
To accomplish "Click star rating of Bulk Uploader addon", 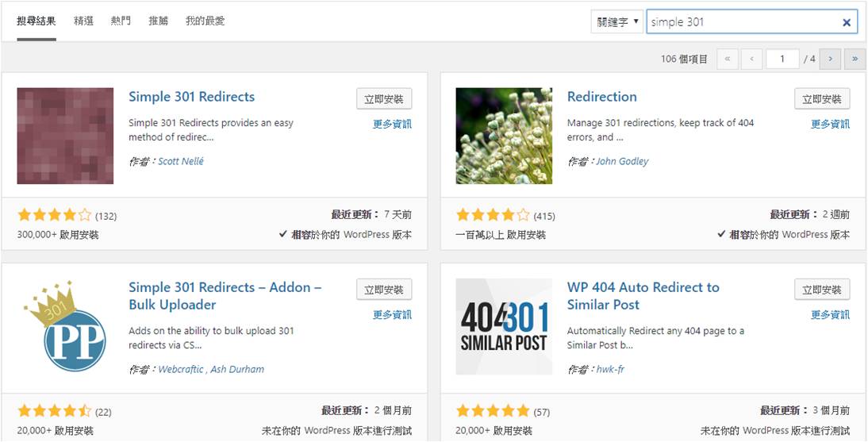I will tap(54, 412).
